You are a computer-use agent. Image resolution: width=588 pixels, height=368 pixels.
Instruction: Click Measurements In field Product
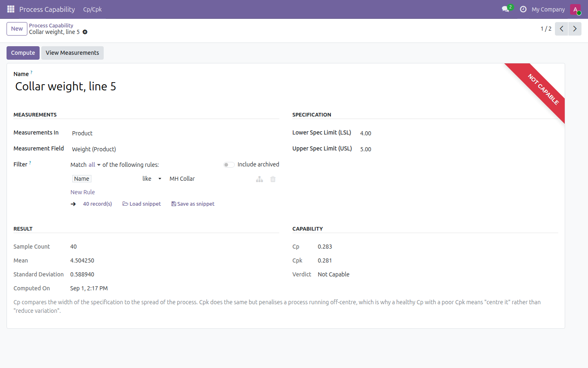[82, 133]
